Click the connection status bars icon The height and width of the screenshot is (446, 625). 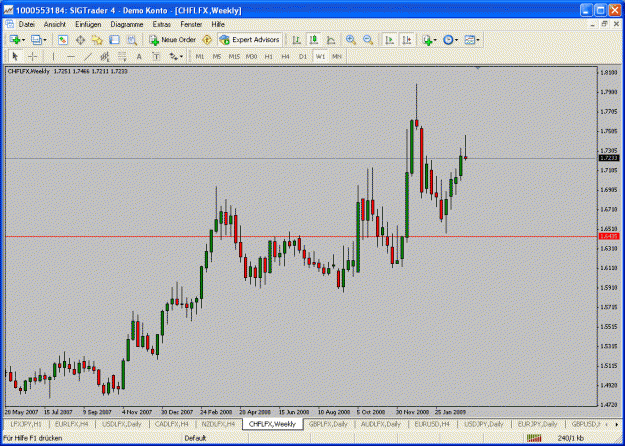(534, 438)
